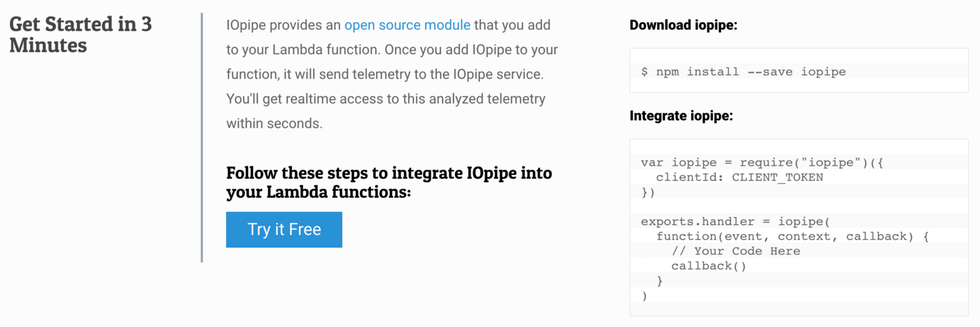Image resolution: width=980 pixels, height=327 pixels.
Task: Click the "exports.handler = iopipe(" line
Action: pos(735,222)
